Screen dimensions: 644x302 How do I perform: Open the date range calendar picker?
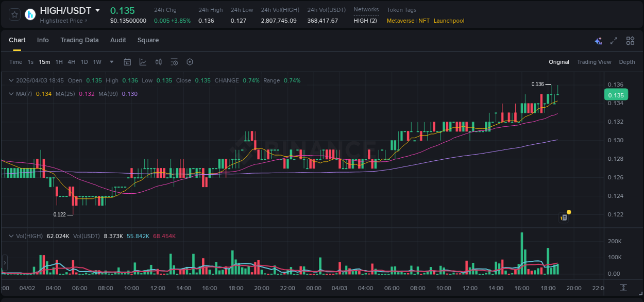(x=127, y=62)
